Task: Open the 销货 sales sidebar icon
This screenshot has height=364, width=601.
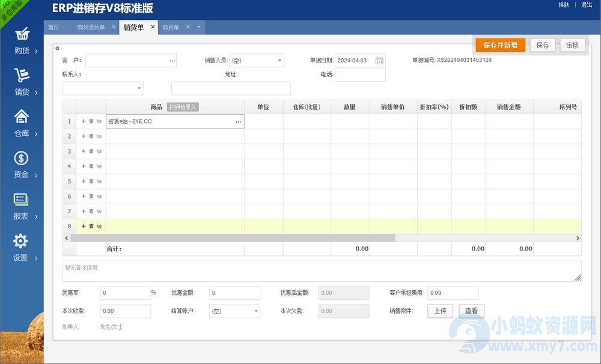Action: click(22, 75)
